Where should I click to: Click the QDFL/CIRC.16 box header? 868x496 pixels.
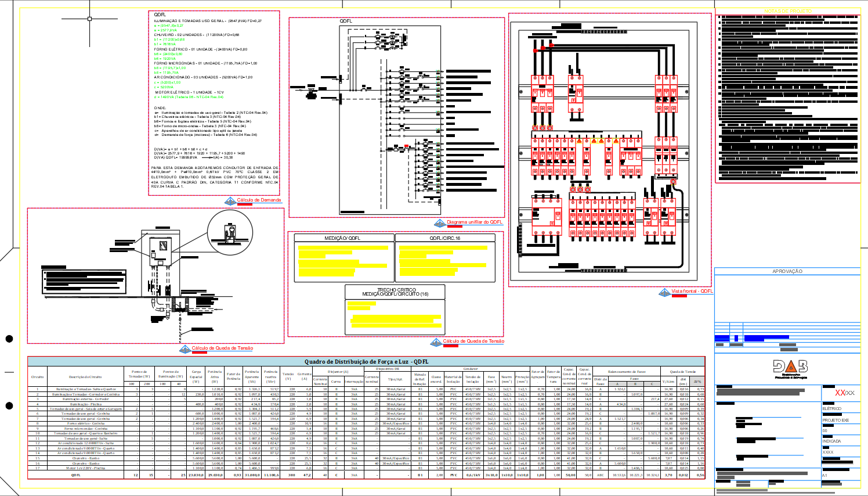pyautogui.click(x=445, y=238)
